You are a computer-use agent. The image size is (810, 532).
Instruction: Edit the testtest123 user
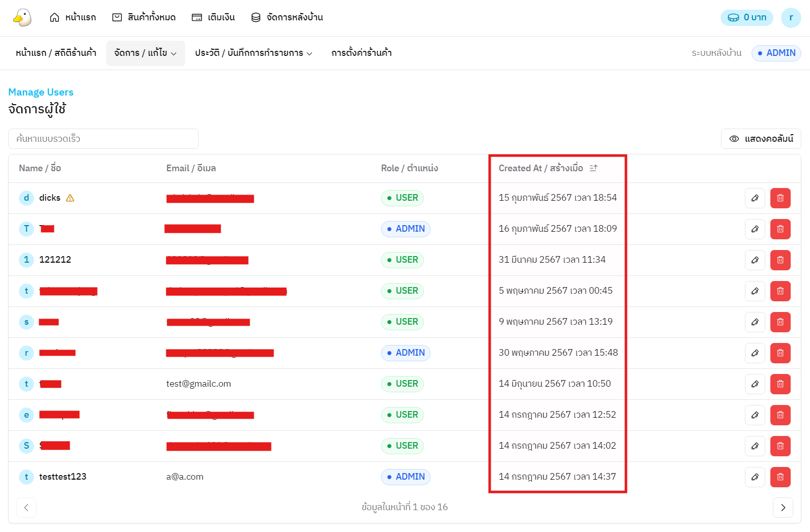[755, 477]
